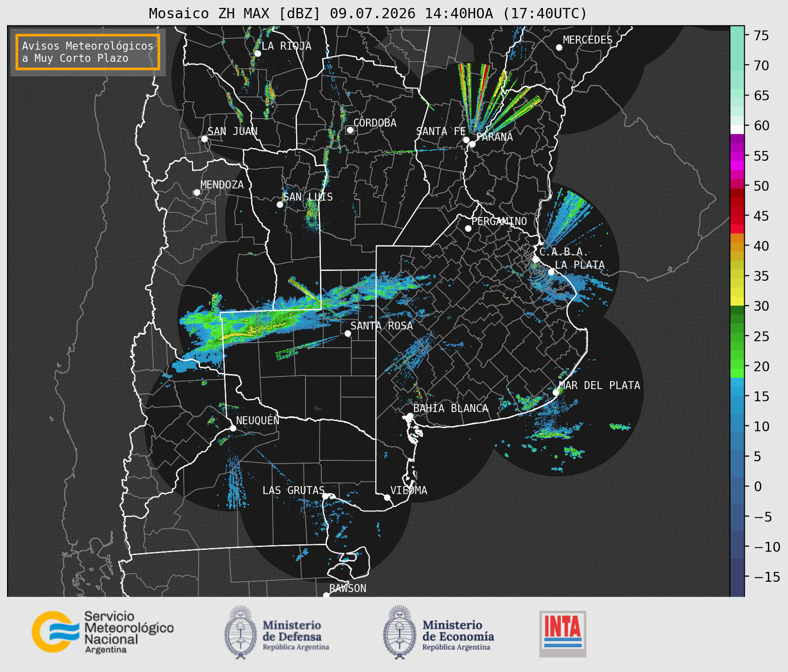Viewport: 788px width, 672px height.
Task: Click the INTA logo
Action: click(562, 634)
